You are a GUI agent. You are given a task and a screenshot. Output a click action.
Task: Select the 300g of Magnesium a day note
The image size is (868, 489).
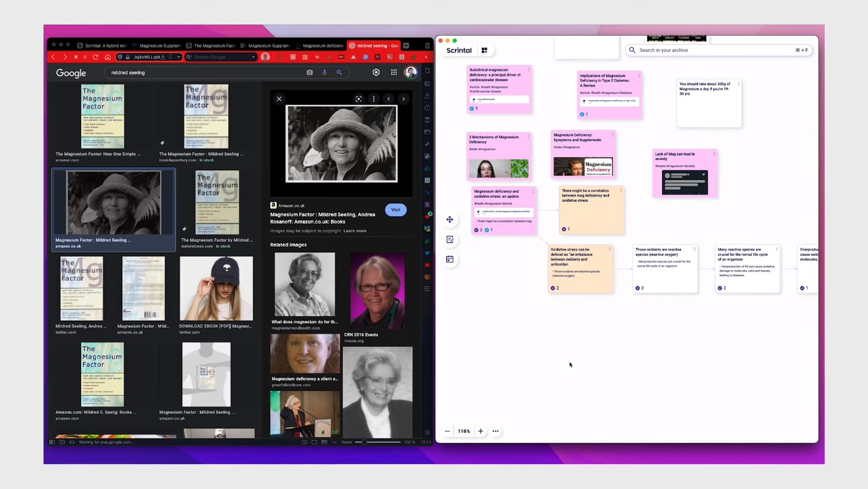tap(709, 103)
